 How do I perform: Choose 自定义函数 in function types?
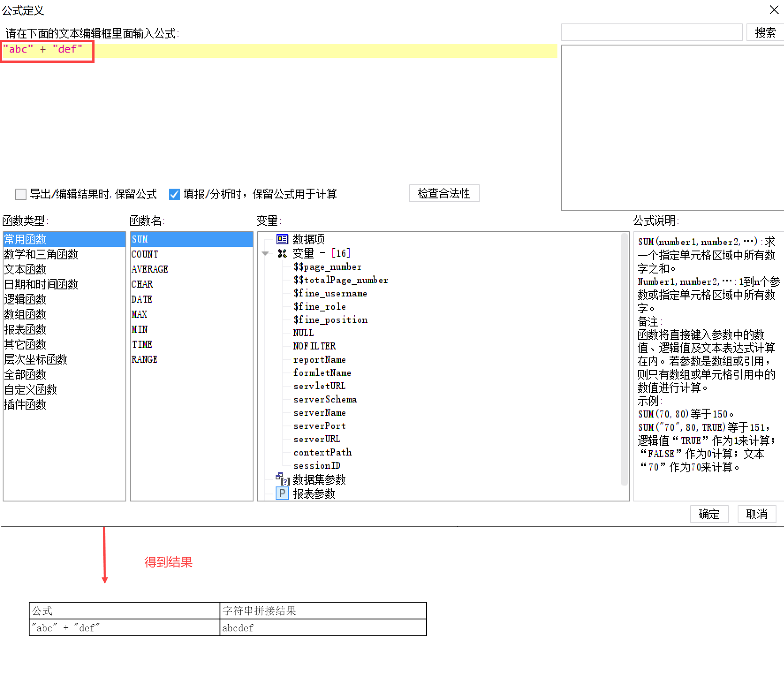click(x=64, y=390)
